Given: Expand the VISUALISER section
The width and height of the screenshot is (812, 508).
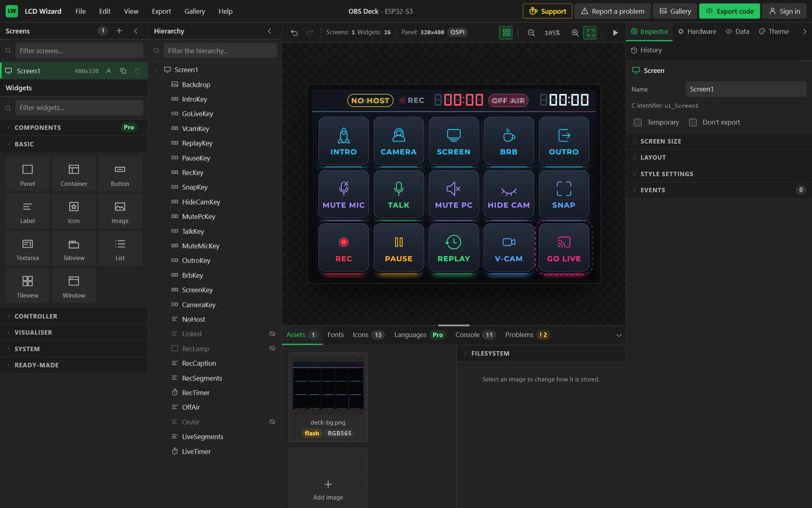Looking at the screenshot, I should 74,332.
